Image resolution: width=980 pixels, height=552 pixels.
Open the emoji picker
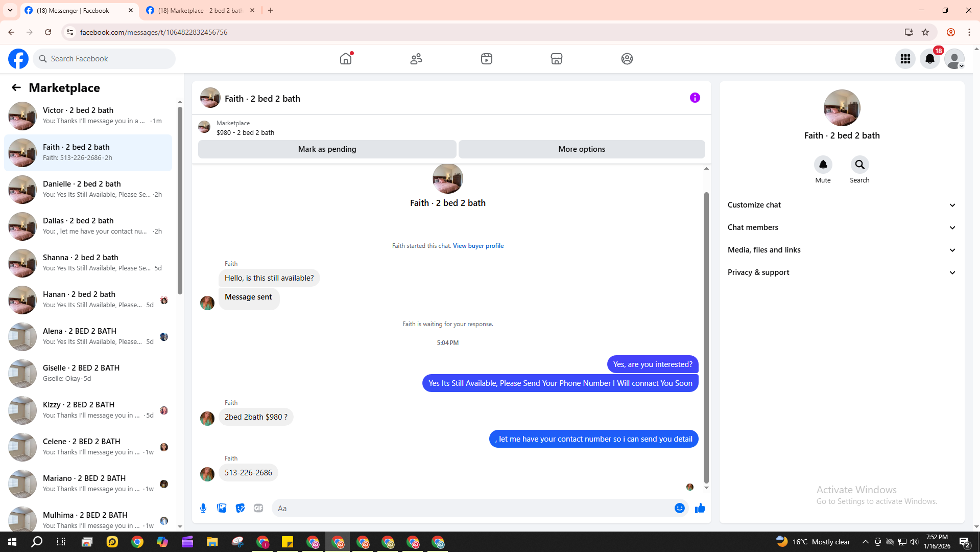pos(680,508)
